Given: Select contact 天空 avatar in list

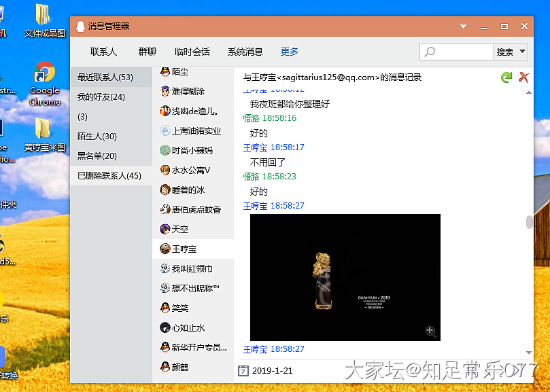Looking at the screenshot, I should coord(165,229).
